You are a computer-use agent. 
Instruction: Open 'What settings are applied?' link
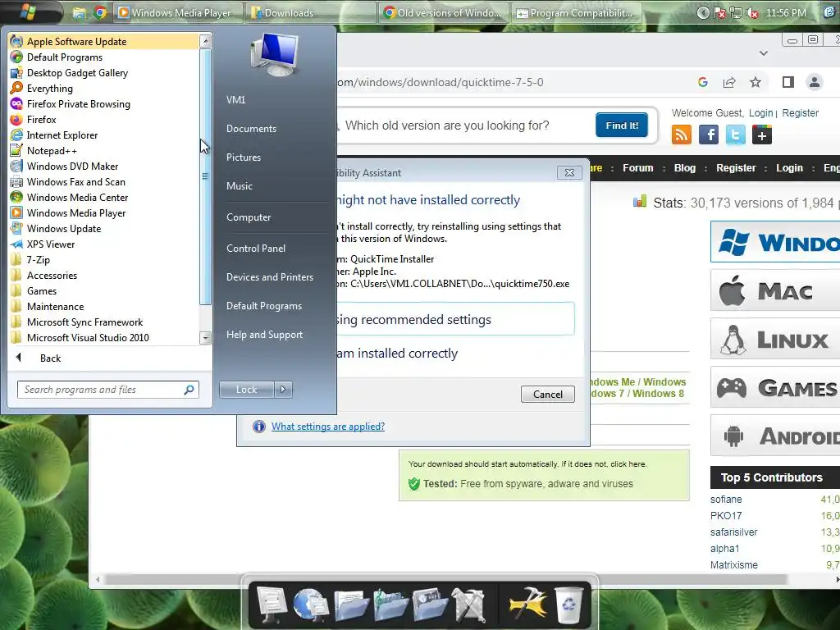tap(328, 427)
